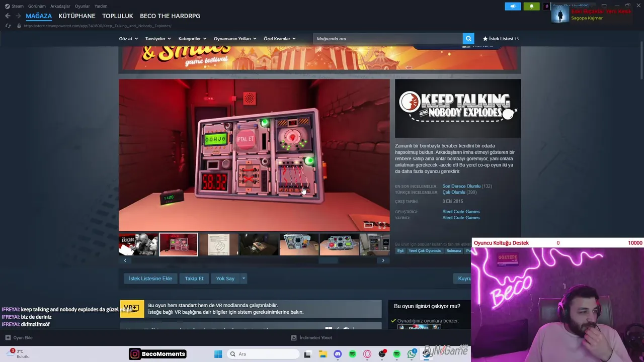This screenshot has height=362, width=644.
Task: Click the Yok Say button
Action: pos(225,279)
